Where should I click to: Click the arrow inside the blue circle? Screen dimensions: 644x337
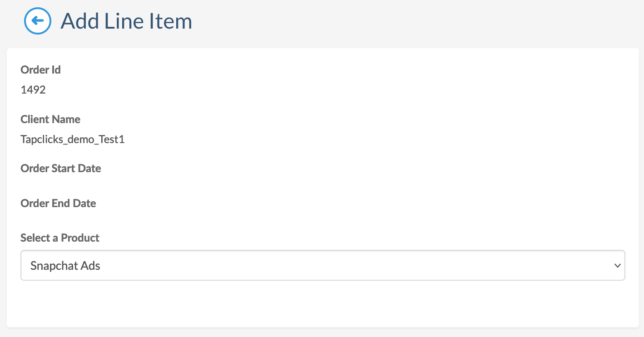(x=37, y=21)
